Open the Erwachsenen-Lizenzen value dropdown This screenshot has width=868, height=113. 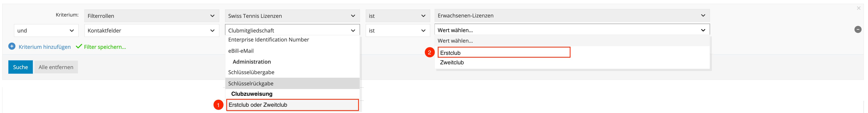point(571,15)
